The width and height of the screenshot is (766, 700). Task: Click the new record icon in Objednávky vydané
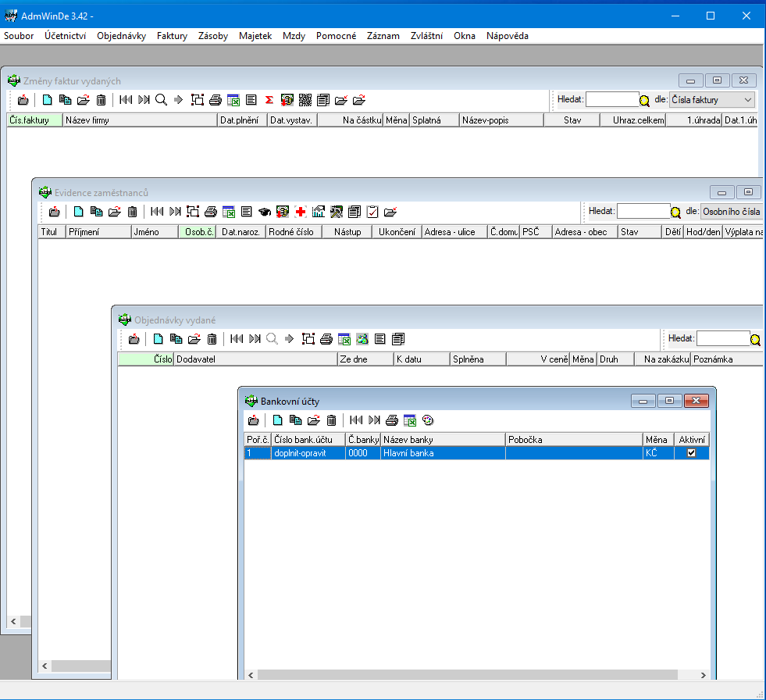coord(158,339)
